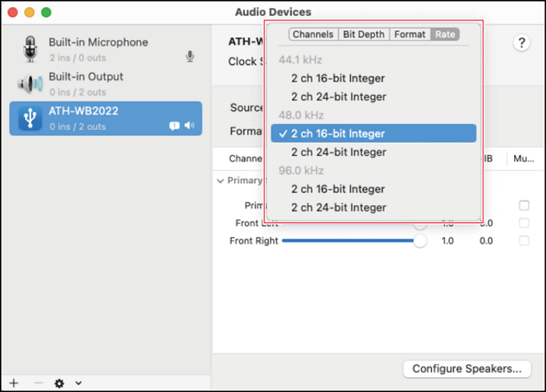Toggle the Primary channel mute checkbox
The height and width of the screenshot is (392, 546).
[523, 205]
